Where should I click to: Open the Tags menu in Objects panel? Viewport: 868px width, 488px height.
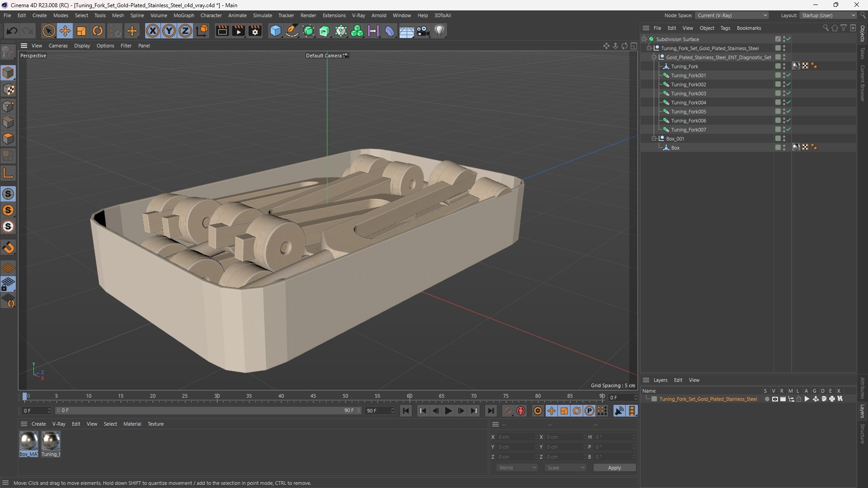pos(725,28)
